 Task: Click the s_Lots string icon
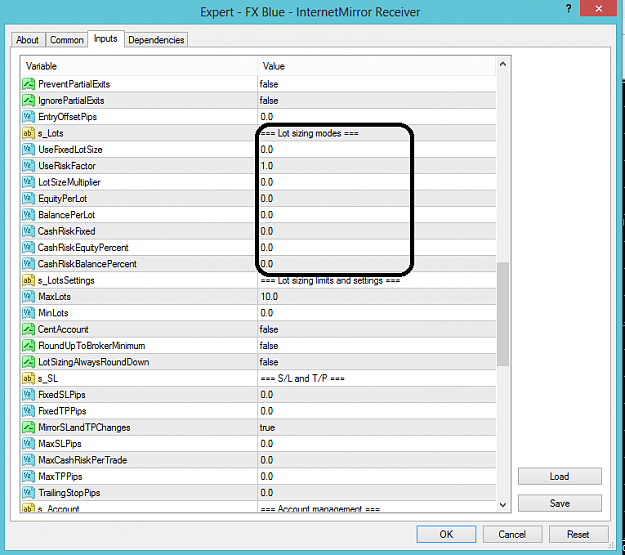(x=28, y=133)
